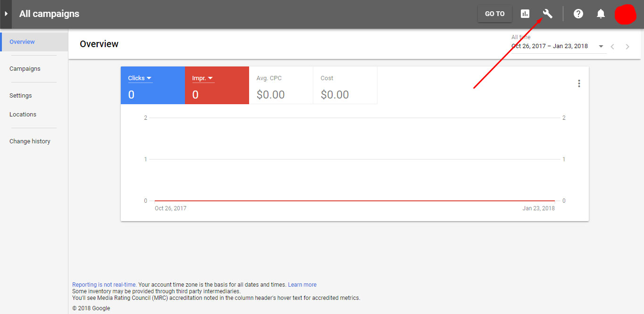This screenshot has height=314, width=644.
Task: Open the account avatar menu
Action: pyautogui.click(x=626, y=14)
